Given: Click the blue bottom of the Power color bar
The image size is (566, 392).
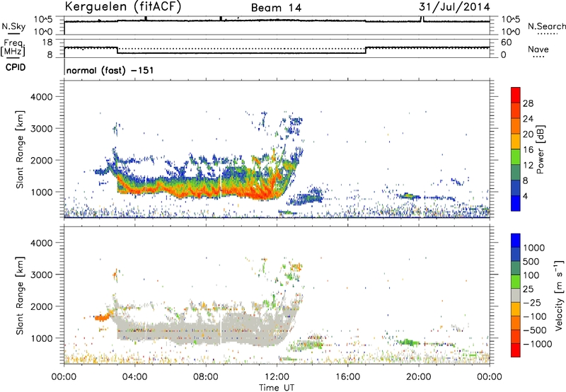Looking at the screenshot, I should (x=516, y=204).
